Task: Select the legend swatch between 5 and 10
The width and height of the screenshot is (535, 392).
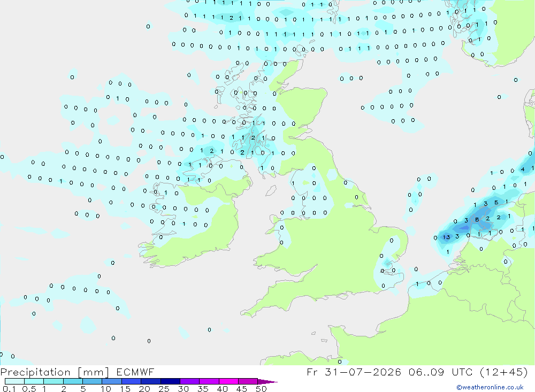Action: (92, 381)
